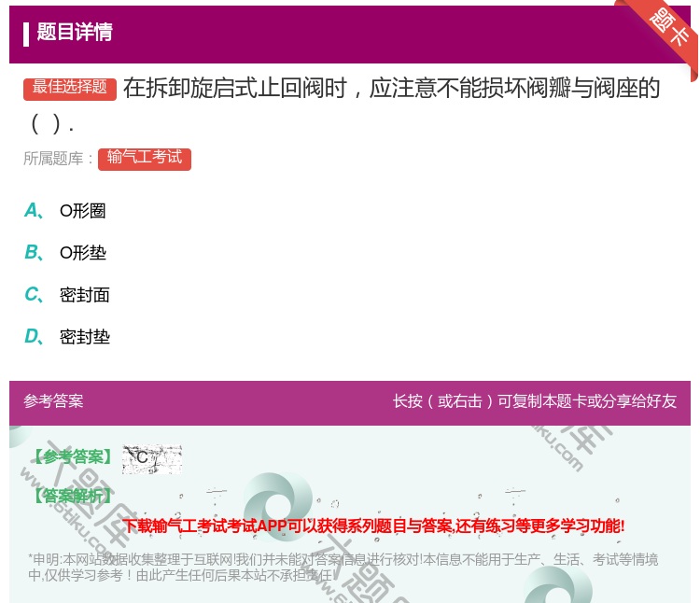Choose answer D 密封垫
The height and width of the screenshot is (603, 700).
click(x=67, y=337)
